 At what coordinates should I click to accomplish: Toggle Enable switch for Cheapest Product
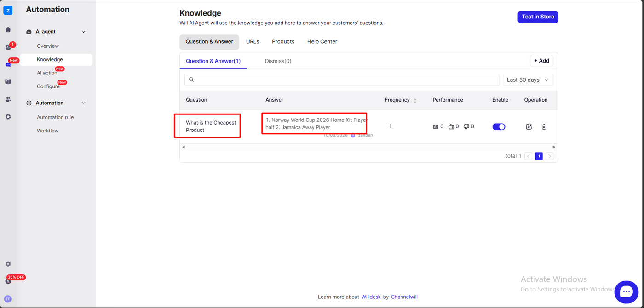point(499,127)
